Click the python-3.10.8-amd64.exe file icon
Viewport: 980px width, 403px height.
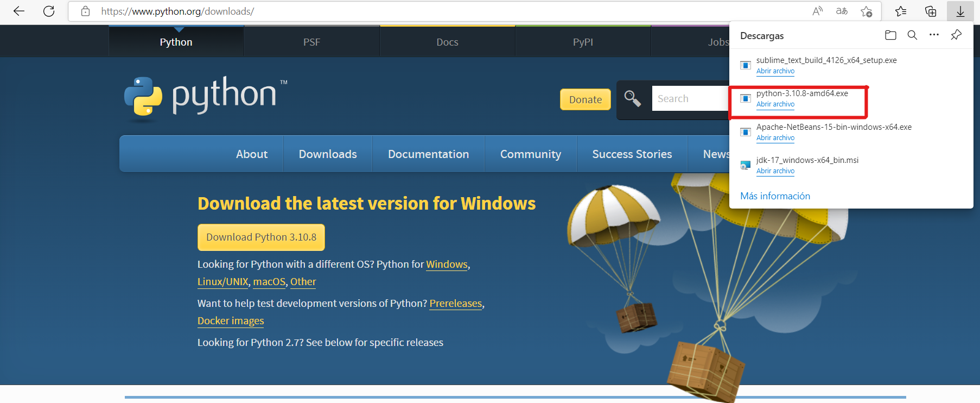point(746,98)
